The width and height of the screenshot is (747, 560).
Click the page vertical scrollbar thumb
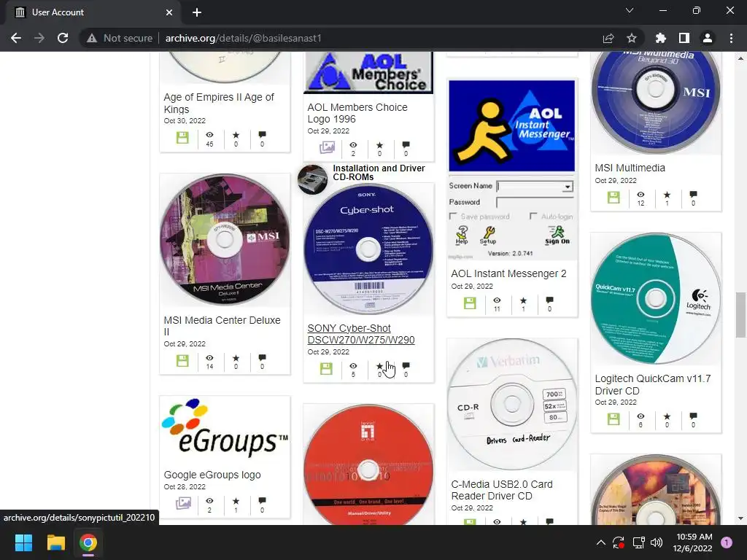740,315
